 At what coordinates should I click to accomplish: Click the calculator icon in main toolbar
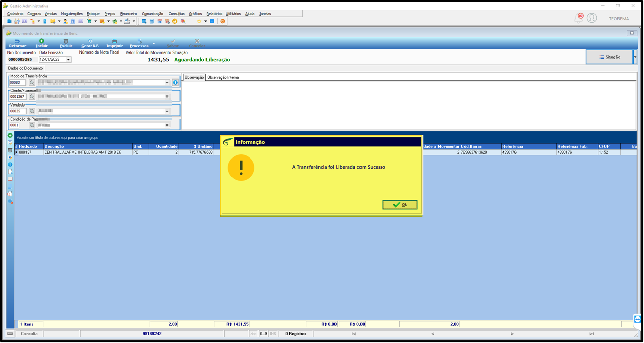(152, 21)
